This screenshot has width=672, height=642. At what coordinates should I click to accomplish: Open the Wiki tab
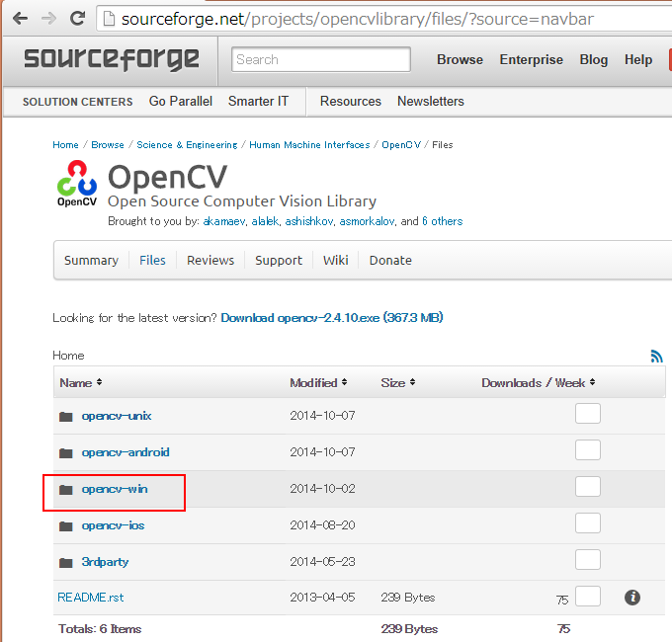(x=336, y=261)
